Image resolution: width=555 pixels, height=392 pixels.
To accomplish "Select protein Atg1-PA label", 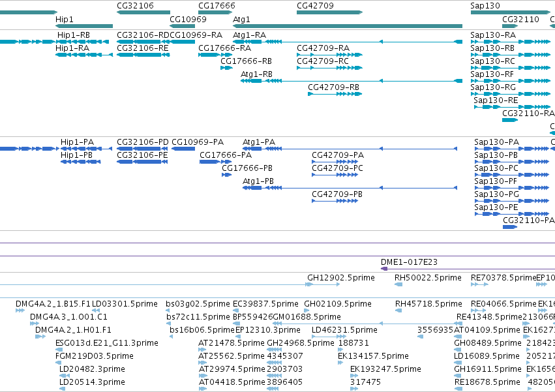I will coord(259,142).
